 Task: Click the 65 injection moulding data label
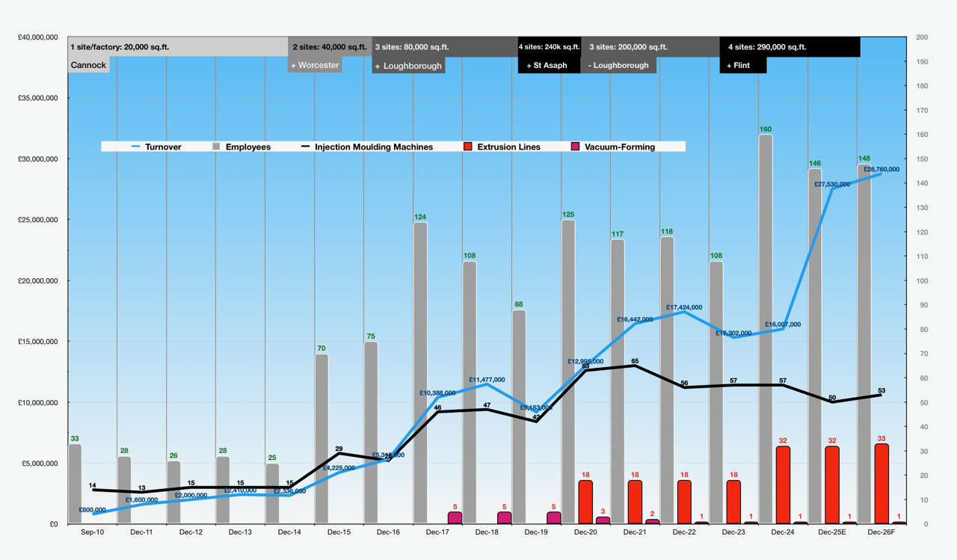(636, 361)
